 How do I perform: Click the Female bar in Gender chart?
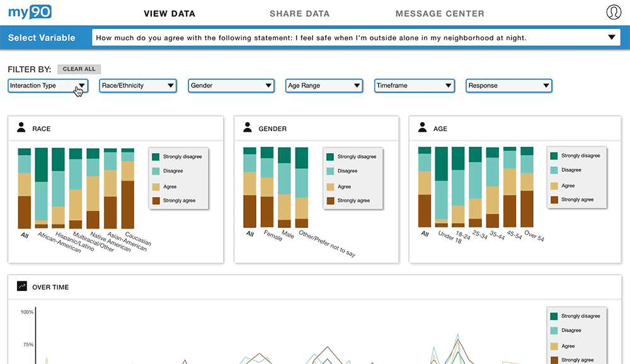tap(266, 187)
